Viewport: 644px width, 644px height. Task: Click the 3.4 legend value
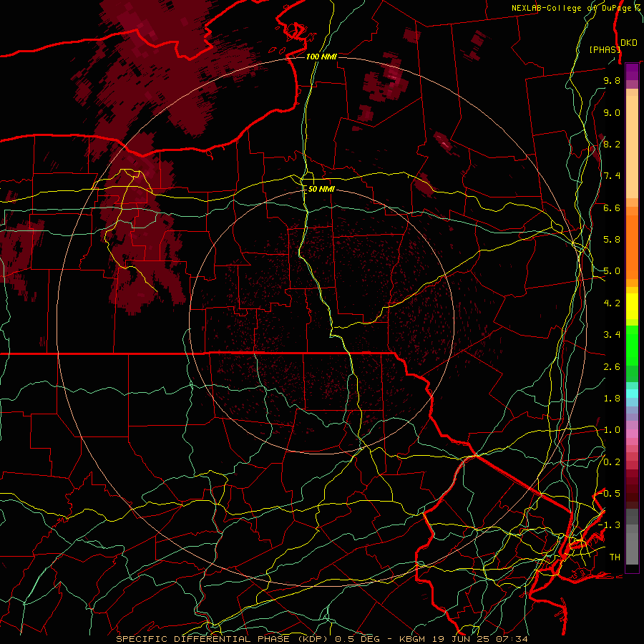612,335
